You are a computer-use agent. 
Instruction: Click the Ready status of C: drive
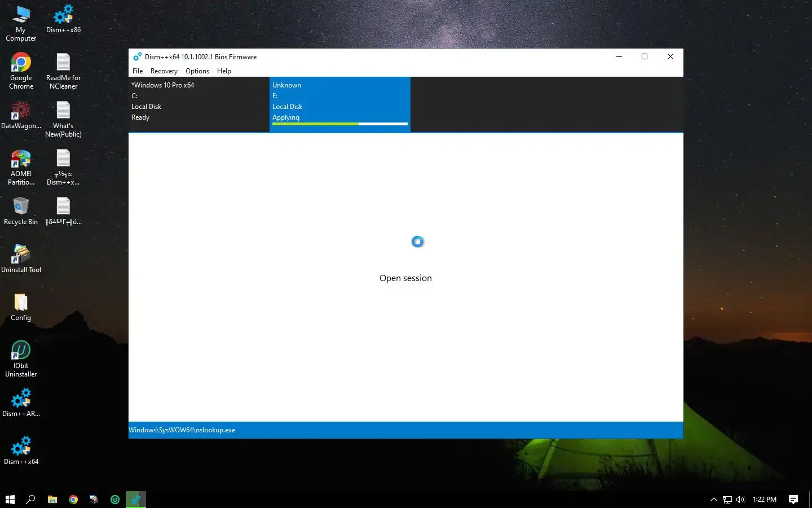[140, 117]
